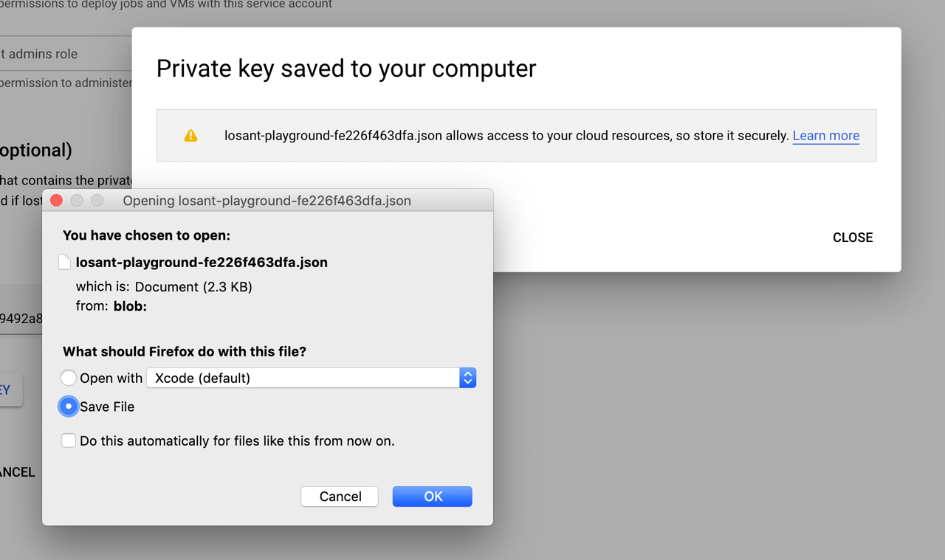Click the partially hidden CANCEL button at left edge
This screenshot has width=945, height=560.
coord(18,472)
